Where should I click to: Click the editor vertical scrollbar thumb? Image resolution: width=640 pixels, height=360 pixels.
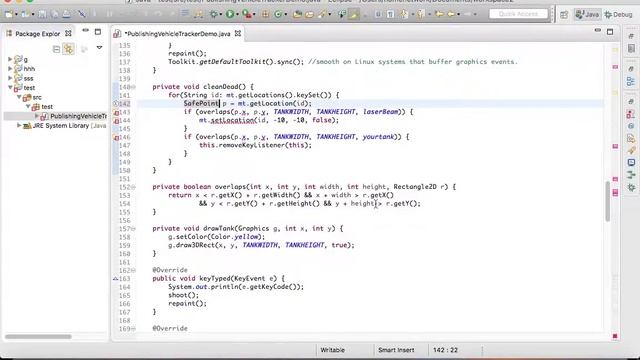pyautogui.click(x=608, y=202)
